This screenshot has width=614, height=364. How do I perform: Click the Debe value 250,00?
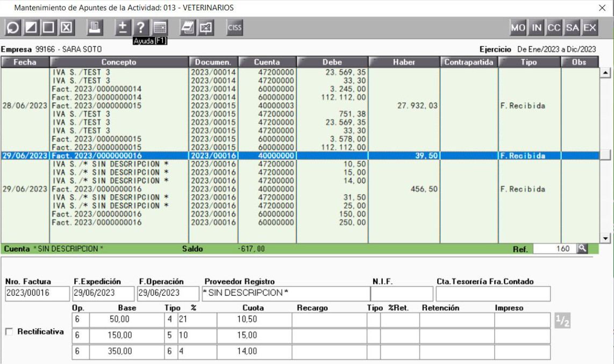click(352, 223)
